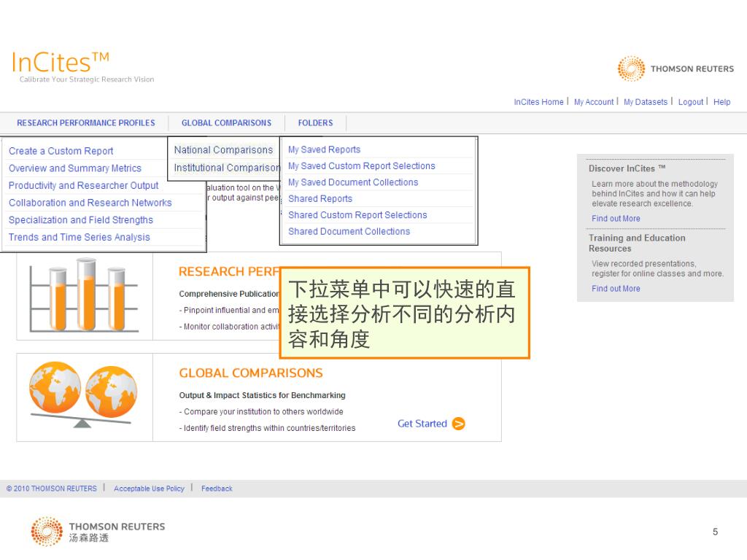The height and width of the screenshot is (560, 747).
Task: Click the 2010 Thomson Reuters copyright link
Action: pos(52,489)
